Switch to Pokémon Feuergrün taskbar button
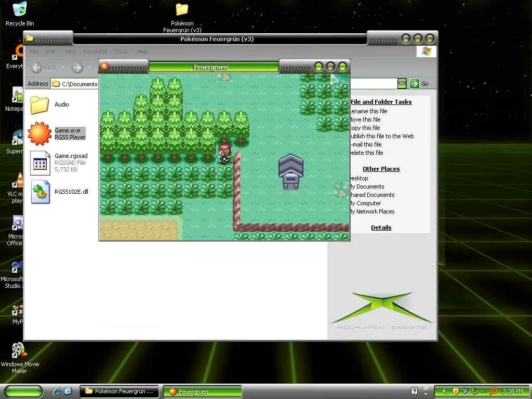 click(119, 391)
